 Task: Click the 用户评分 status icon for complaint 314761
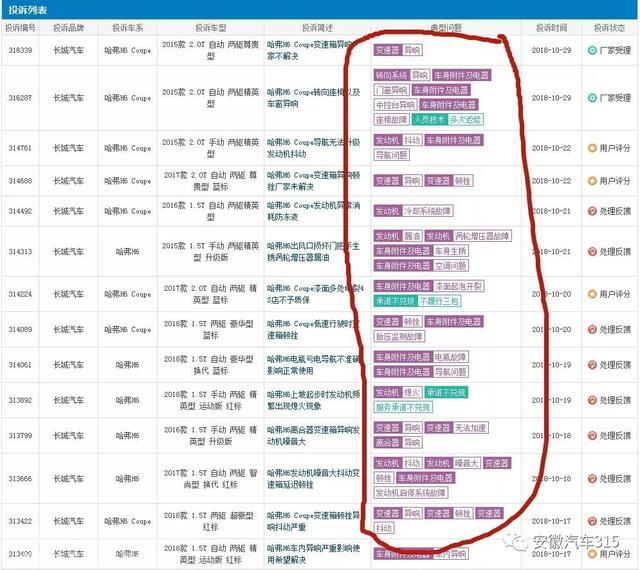click(592, 148)
